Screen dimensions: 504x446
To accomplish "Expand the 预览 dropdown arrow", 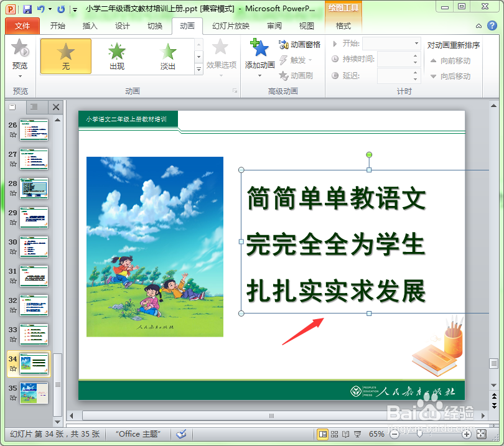I will point(20,76).
